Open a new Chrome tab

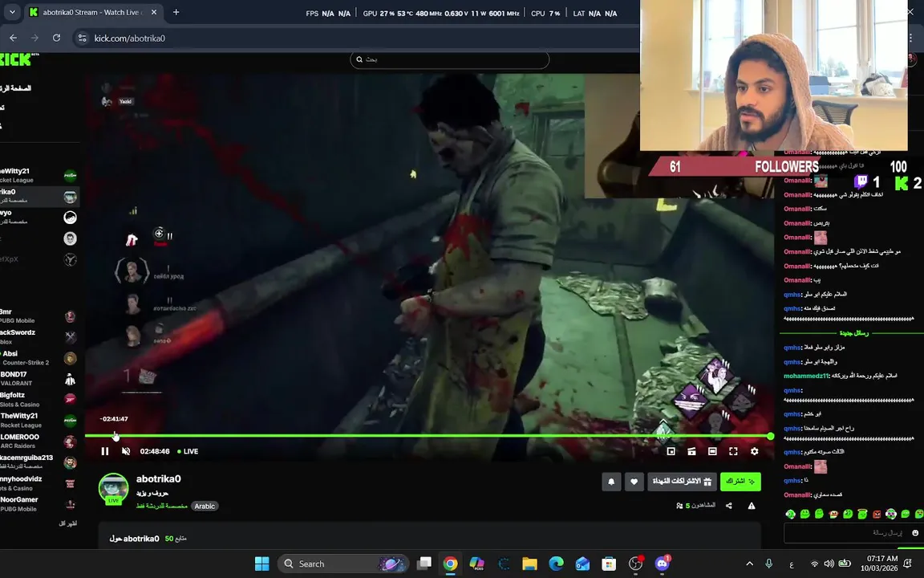point(176,12)
